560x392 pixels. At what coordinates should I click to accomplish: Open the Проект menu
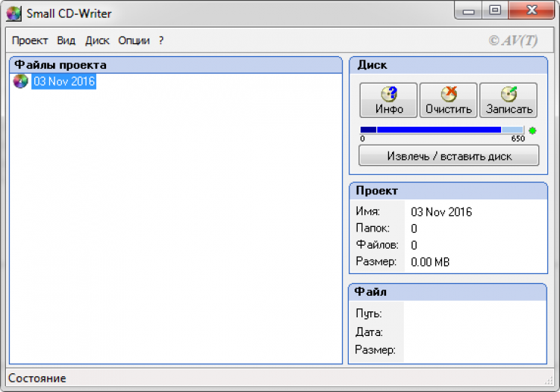click(30, 40)
